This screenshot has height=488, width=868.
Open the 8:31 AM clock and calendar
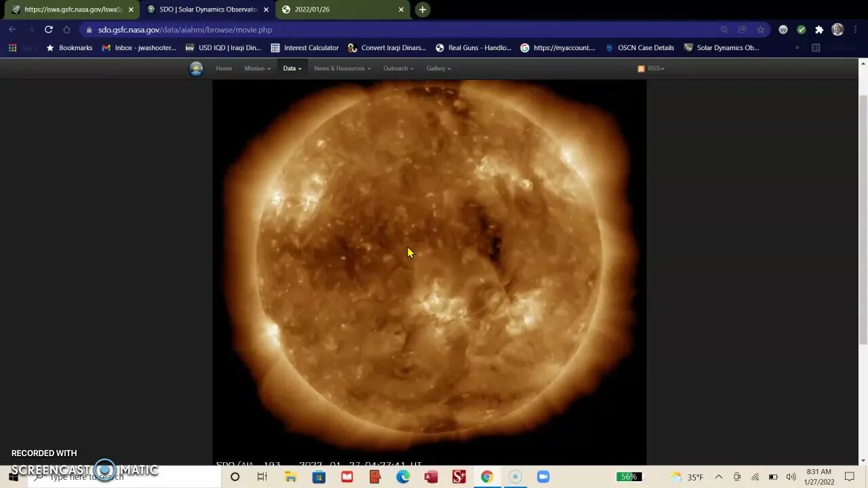coord(819,476)
